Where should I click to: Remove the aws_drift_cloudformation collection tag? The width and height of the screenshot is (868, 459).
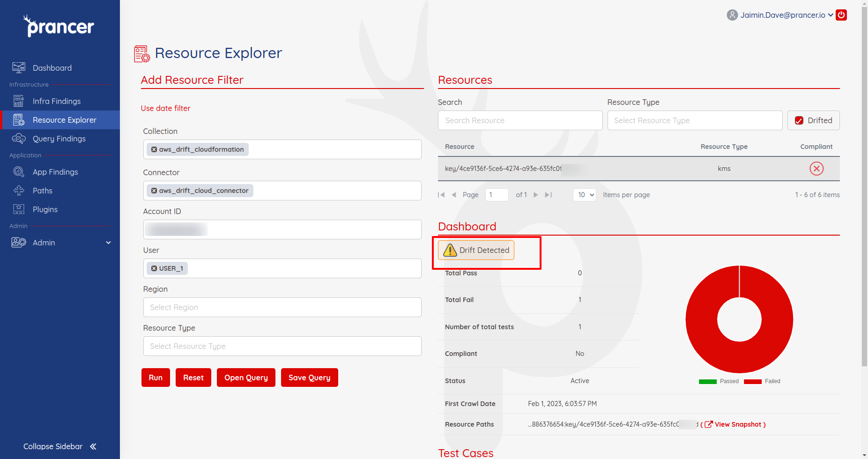[x=154, y=149]
